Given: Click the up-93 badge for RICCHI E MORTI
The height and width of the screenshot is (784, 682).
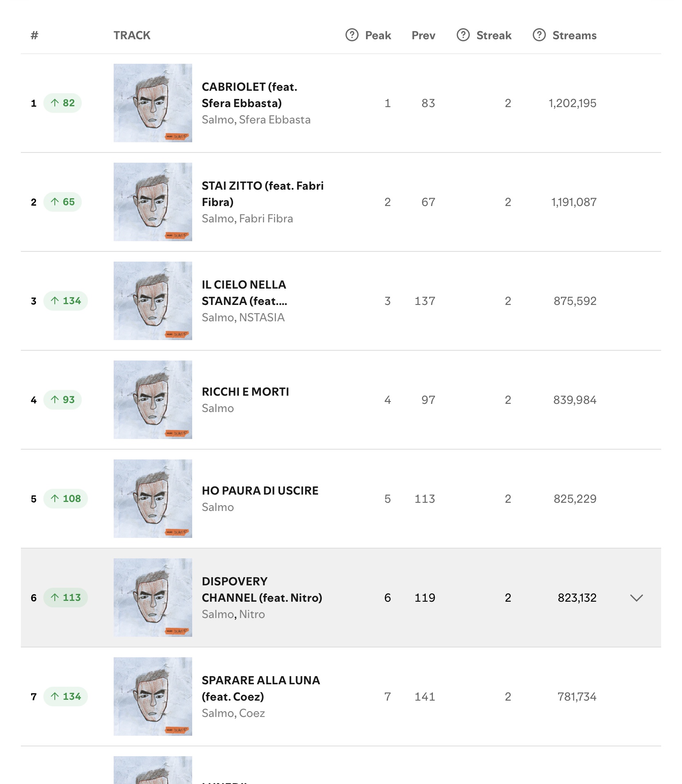Looking at the screenshot, I should [x=63, y=400].
